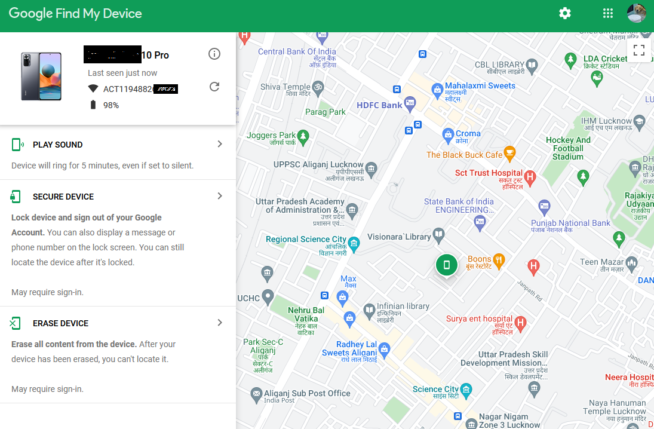The width and height of the screenshot is (654, 429).
Task: Click the Uttar Pradesh Academy of Administration marker
Action: coord(352,210)
